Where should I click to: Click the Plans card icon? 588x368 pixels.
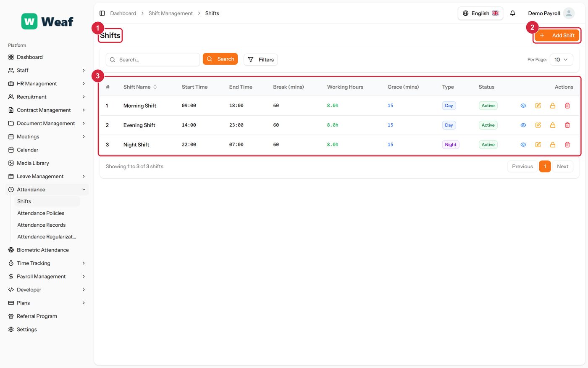click(x=11, y=303)
